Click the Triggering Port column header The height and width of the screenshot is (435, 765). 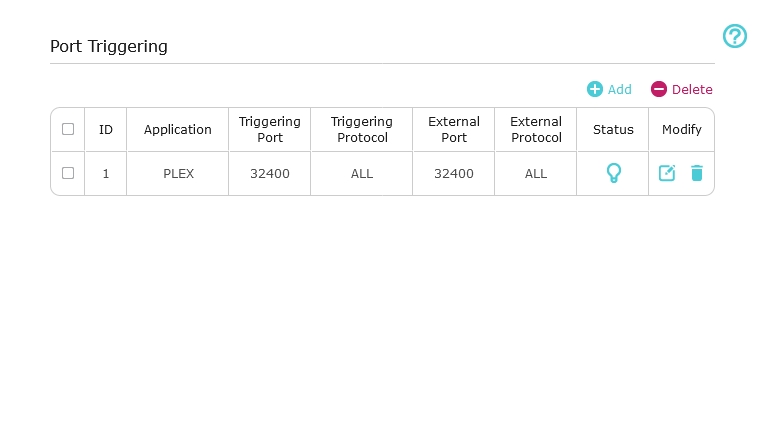pyautogui.click(x=270, y=129)
